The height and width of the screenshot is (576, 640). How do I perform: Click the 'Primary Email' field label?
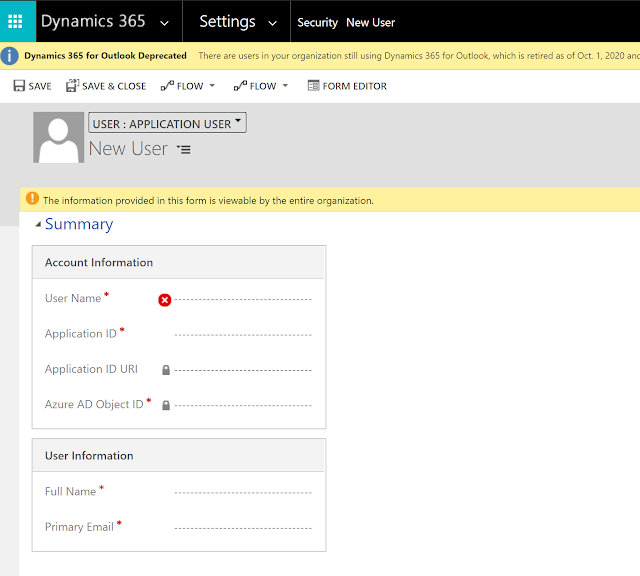[79, 527]
